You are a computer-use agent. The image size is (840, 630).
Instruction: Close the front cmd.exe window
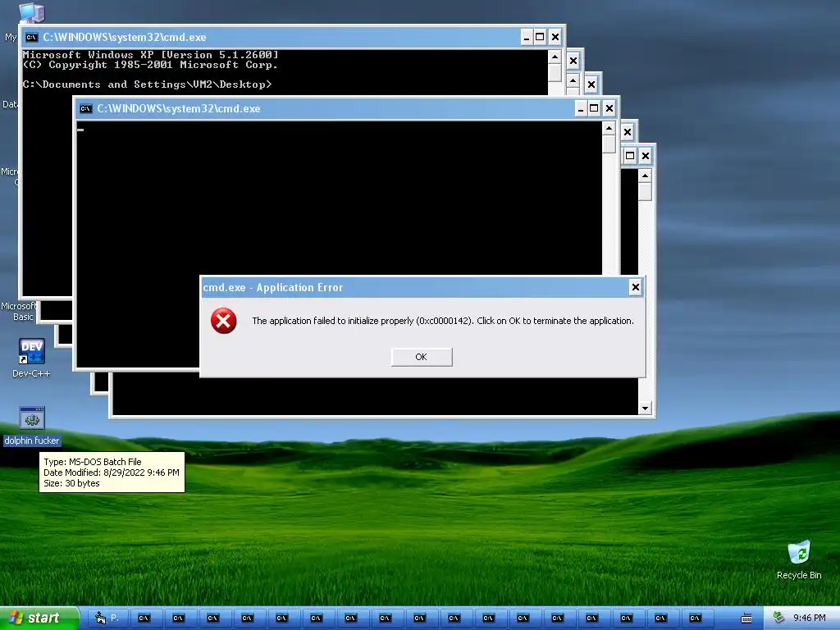pos(609,109)
